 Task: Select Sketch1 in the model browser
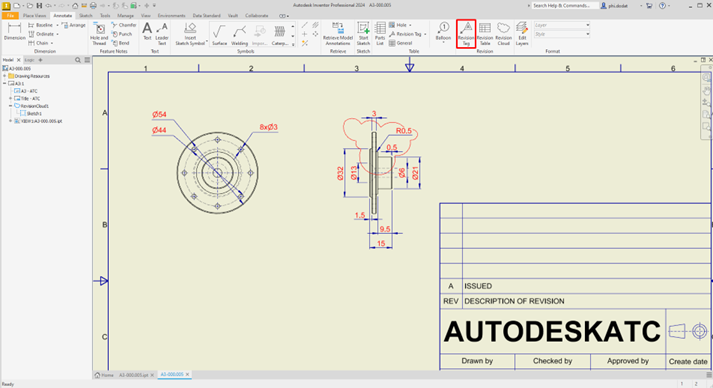34,113
